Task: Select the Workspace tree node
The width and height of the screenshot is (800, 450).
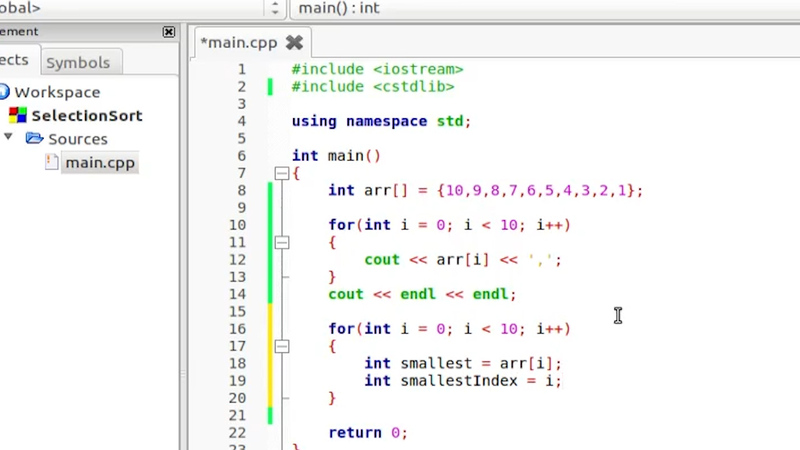Action: click(x=57, y=92)
